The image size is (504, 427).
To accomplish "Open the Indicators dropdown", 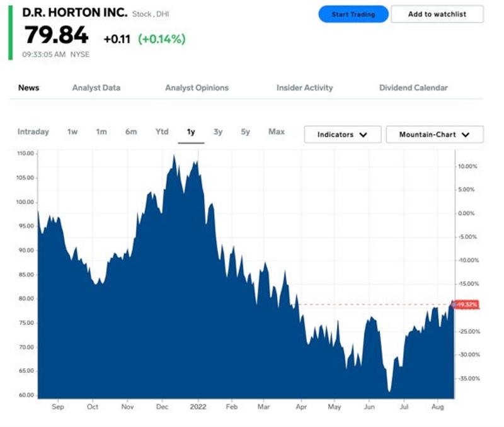I will 343,134.
